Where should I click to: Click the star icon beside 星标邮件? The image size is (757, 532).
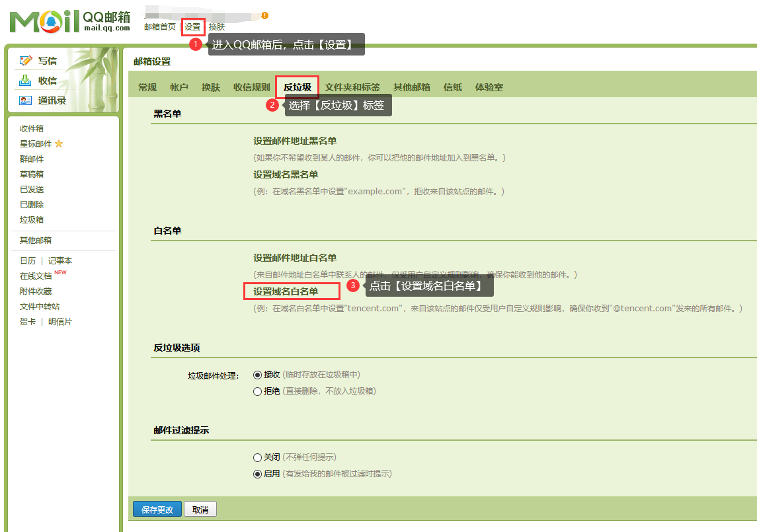59,144
